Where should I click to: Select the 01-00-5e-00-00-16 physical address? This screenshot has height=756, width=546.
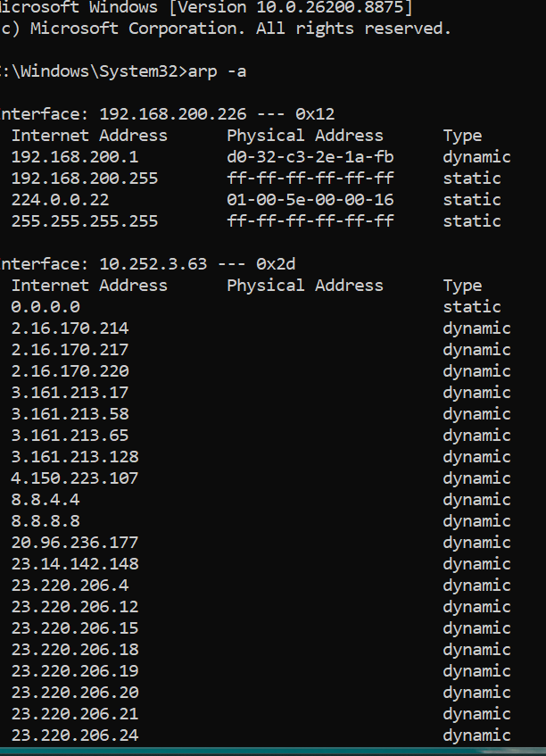pyautogui.click(x=310, y=200)
